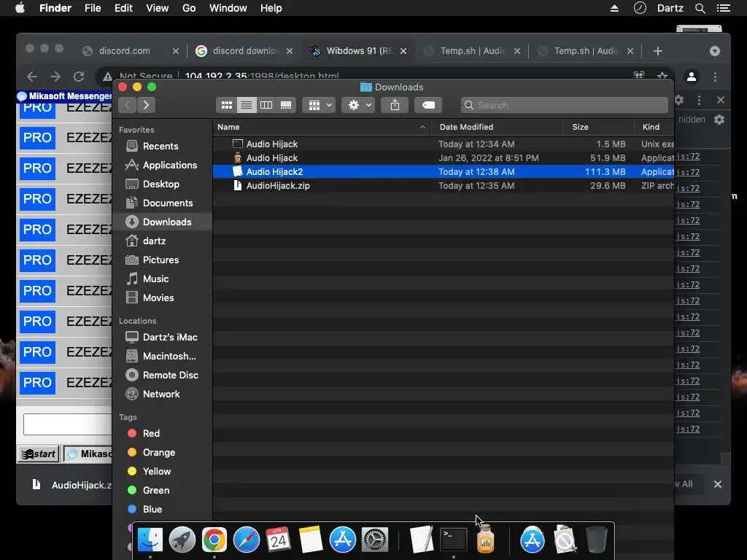Switch to the Wibdows 91 Chrome tab
The height and width of the screenshot is (560, 747).
pyautogui.click(x=359, y=51)
